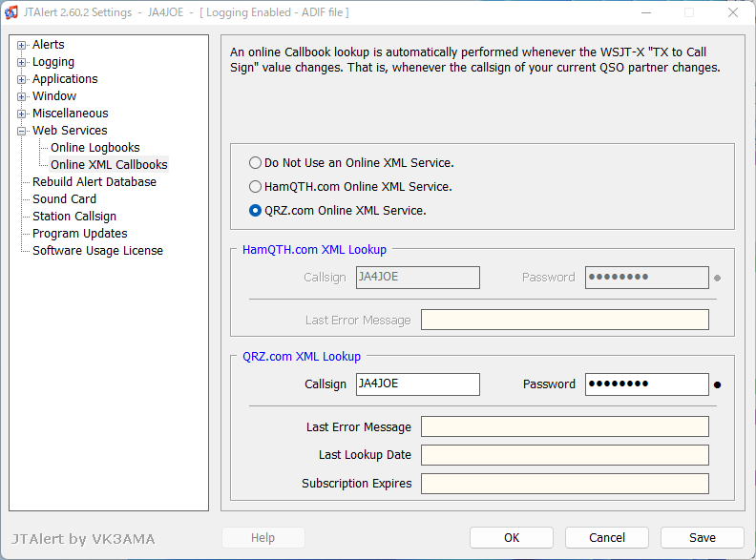
Task: Open Online Logbooks settings page
Action: point(95,148)
